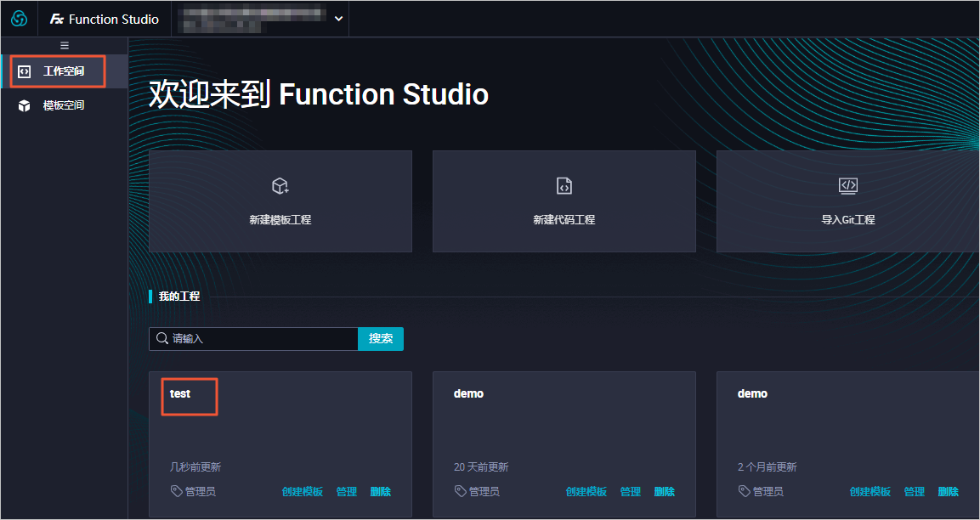The height and width of the screenshot is (520, 980).
Task: Open the demo project updated 2 个月前
Action: [x=752, y=393]
